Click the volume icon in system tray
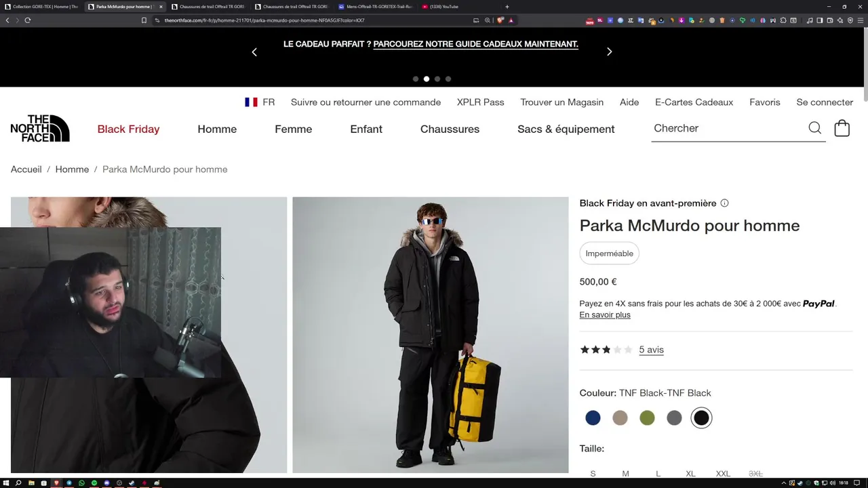This screenshot has height=488, width=868. 833,483
